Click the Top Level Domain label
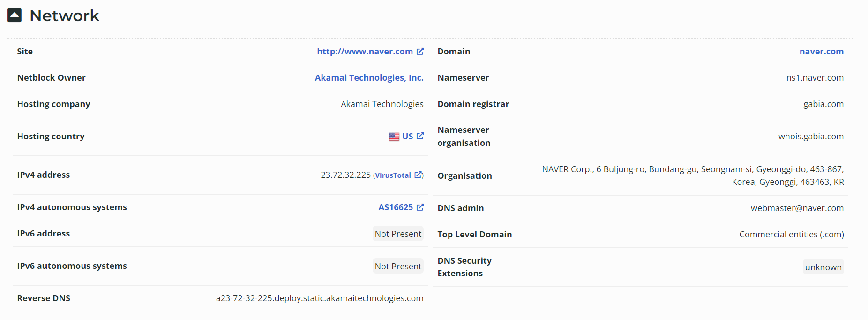 click(474, 235)
